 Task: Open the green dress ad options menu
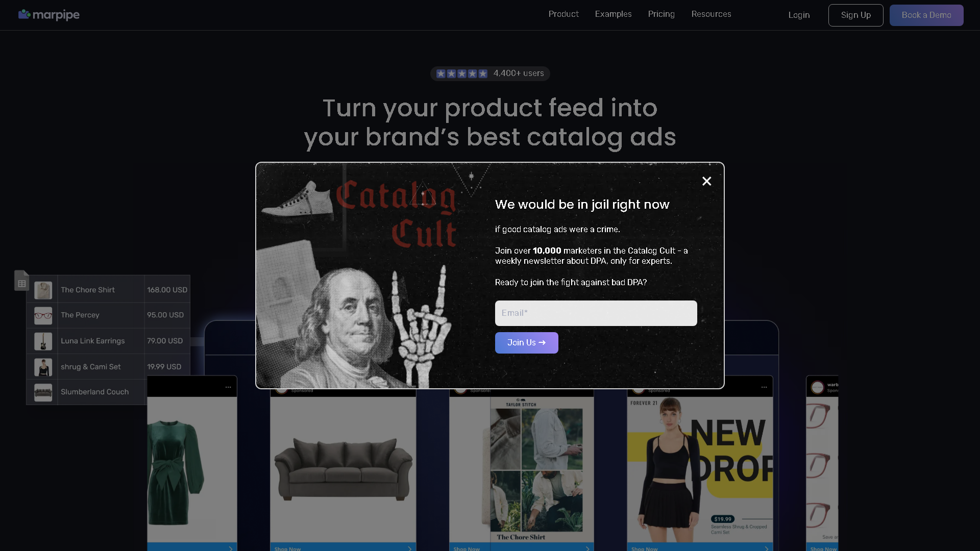[228, 387]
